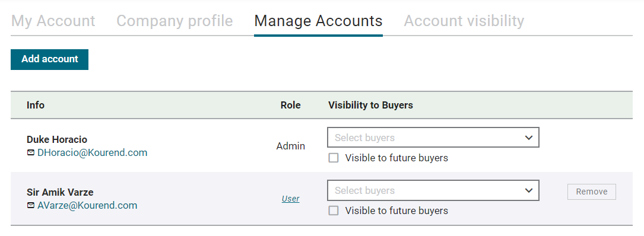The image size is (644, 236).
Task: Click the Info column header
Action: [36, 105]
